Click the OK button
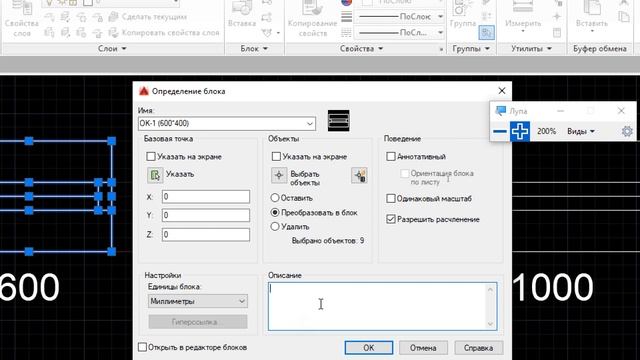 click(x=369, y=348)
